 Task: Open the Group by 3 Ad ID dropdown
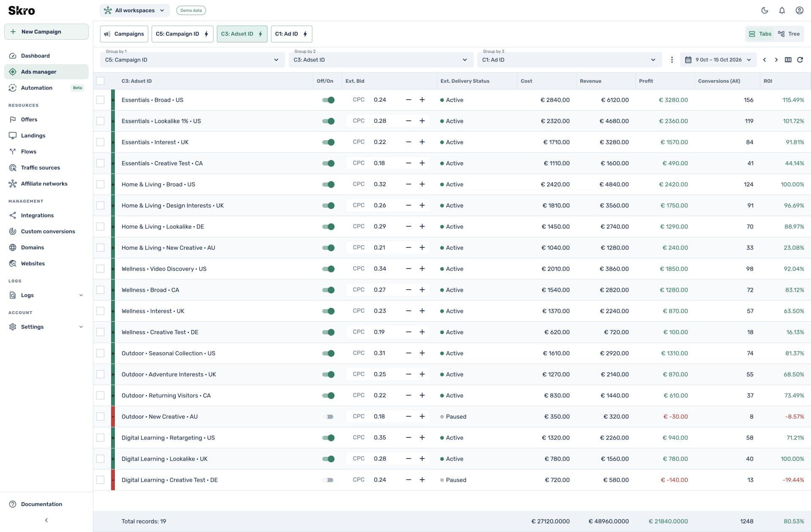(569, 60)
